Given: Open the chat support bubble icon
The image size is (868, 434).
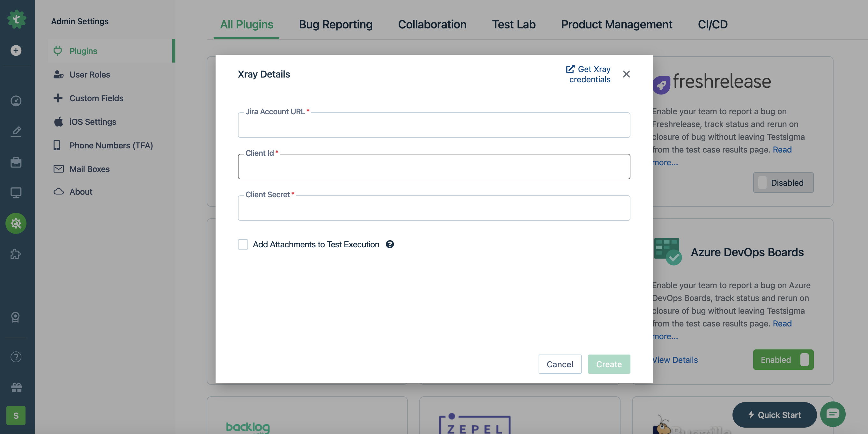Looking at the screenshot, I should coord(832,414).
